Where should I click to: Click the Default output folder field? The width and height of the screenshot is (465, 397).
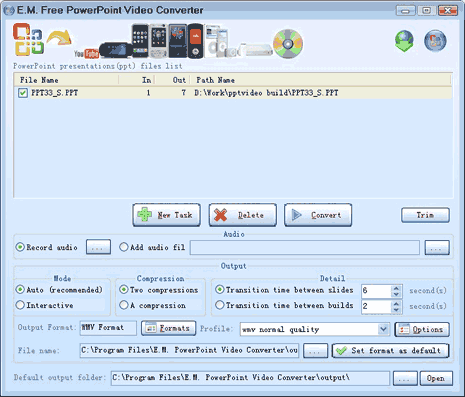[250, 378]
